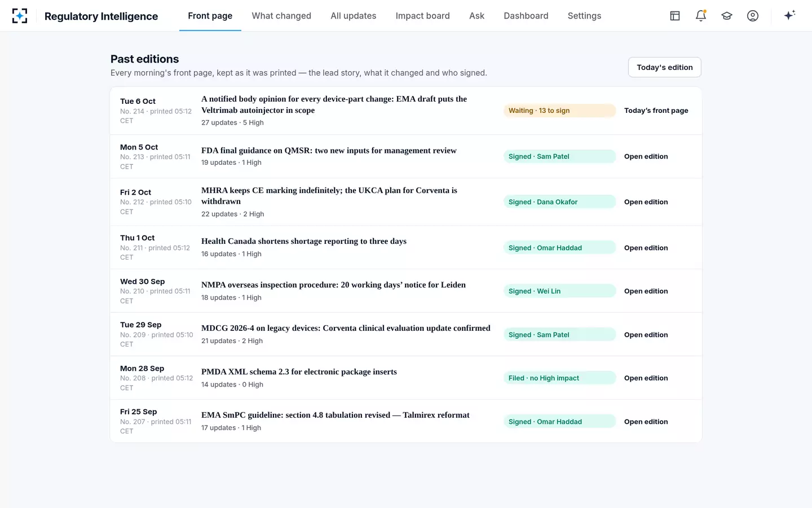Open the notifications bell

701,16
